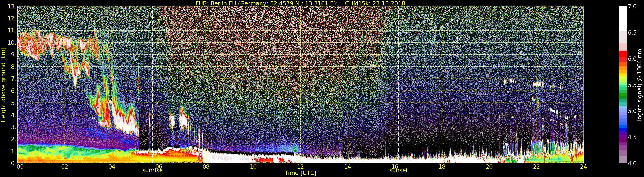Select the 'sunset' label below the time axis
This screenshot has height=177, width=644.
click(x=399, y=170)
